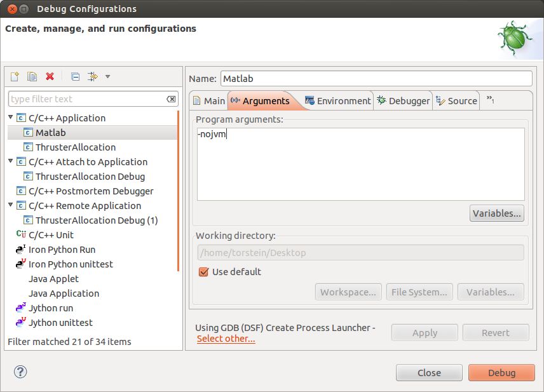Select C/C++ Postmortem Debugger item

click(x=91, y=191)
